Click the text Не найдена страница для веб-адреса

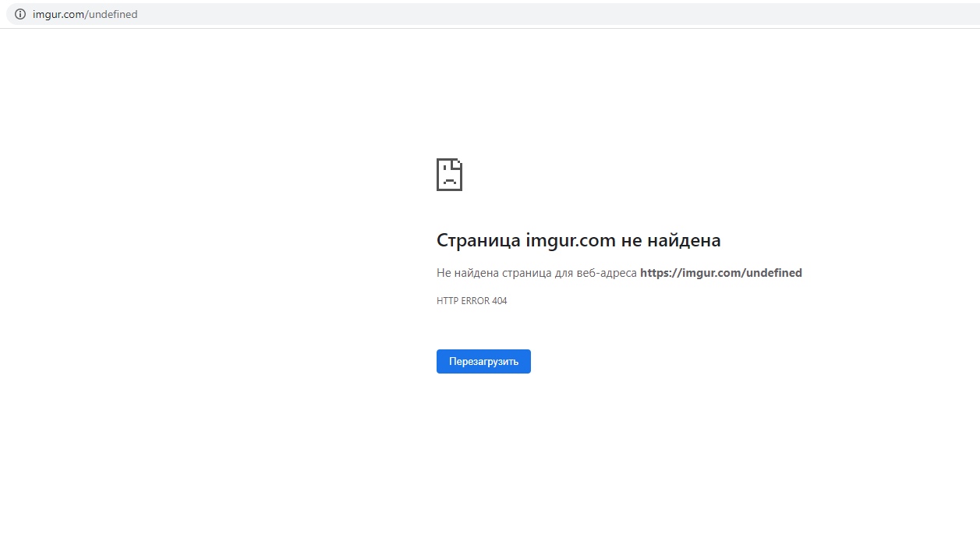coord(536,273)
